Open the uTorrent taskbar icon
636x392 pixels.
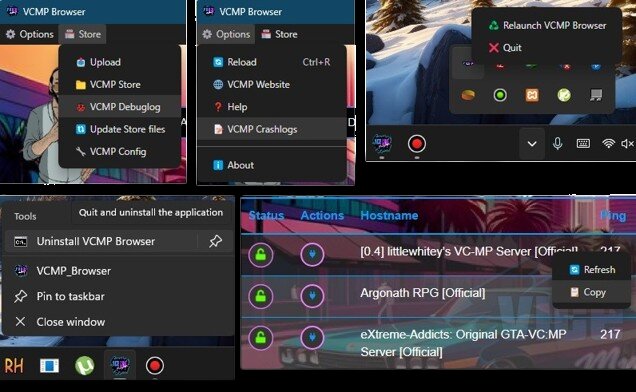pyautogui.click(x=84, y=366)
